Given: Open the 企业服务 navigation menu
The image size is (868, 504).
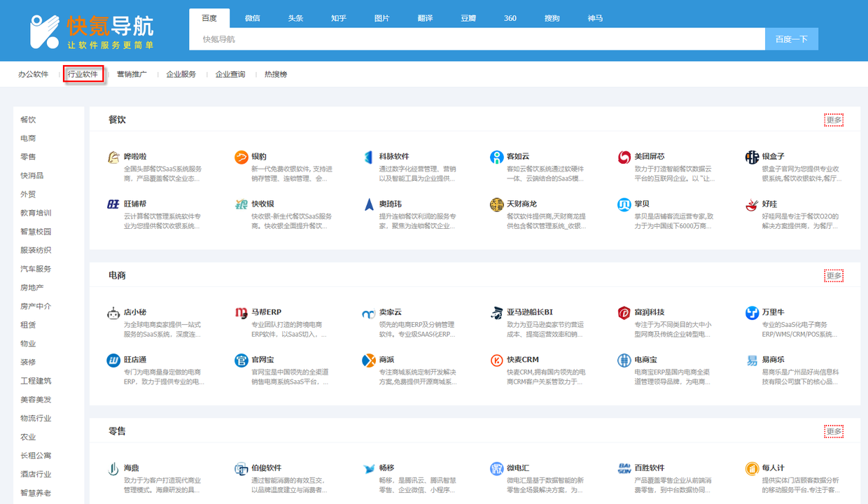Looking at the screenshot, I should [181, 74].
